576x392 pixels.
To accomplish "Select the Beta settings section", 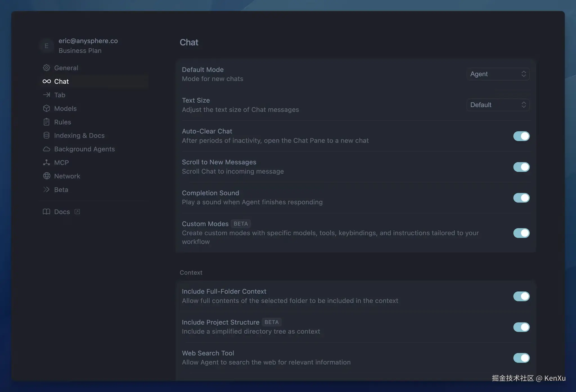I will (61, 190).
